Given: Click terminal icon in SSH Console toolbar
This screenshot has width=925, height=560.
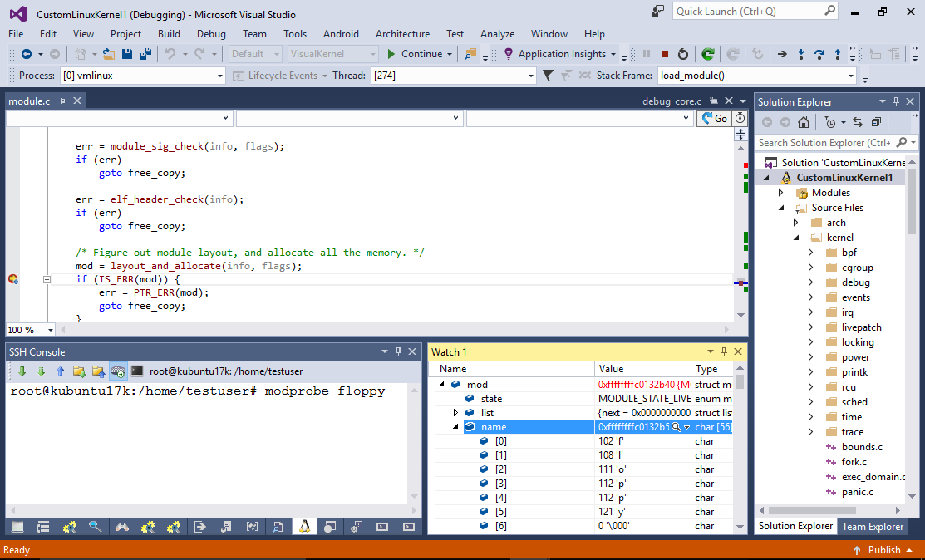Looking at the screenshot, I should (x=137, y=371).
